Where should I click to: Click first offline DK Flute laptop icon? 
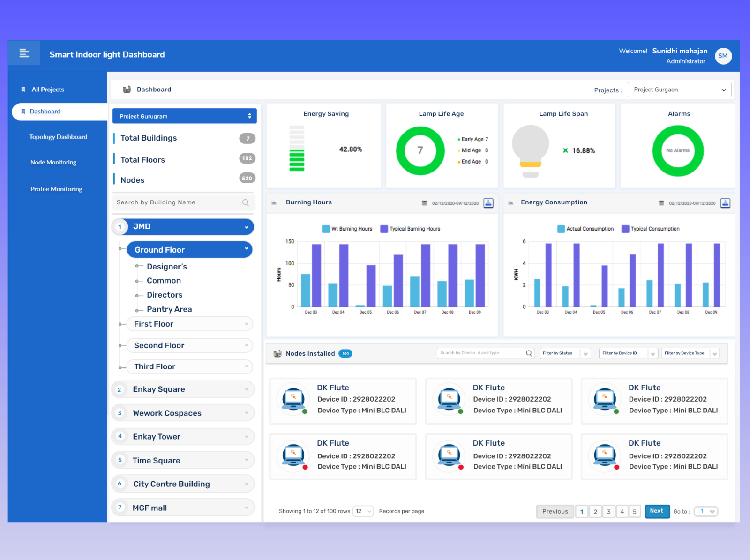[x=293, y=455]
